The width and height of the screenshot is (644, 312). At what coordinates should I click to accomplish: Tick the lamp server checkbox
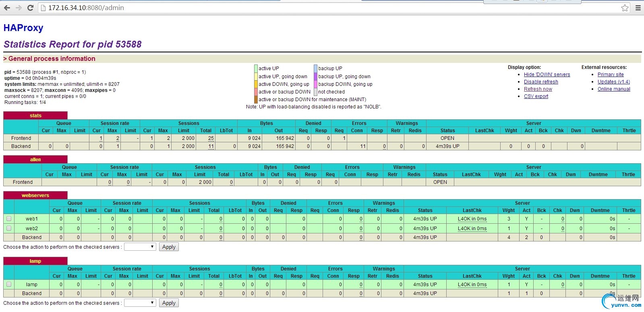(x=9, y=284)
